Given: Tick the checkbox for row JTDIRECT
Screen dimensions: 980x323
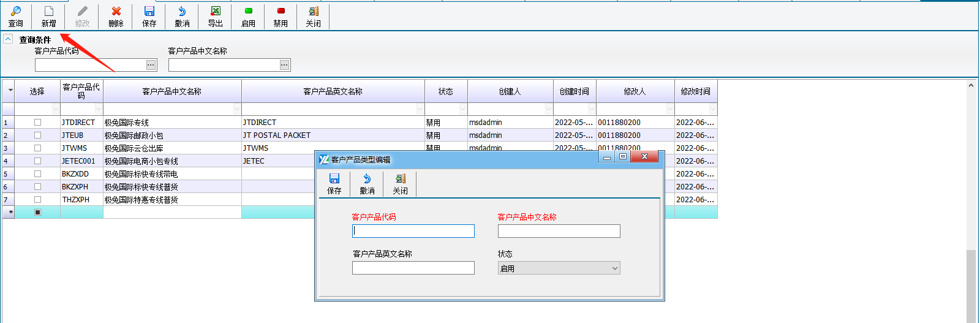Looking at the screenshot, I should 37,123.
